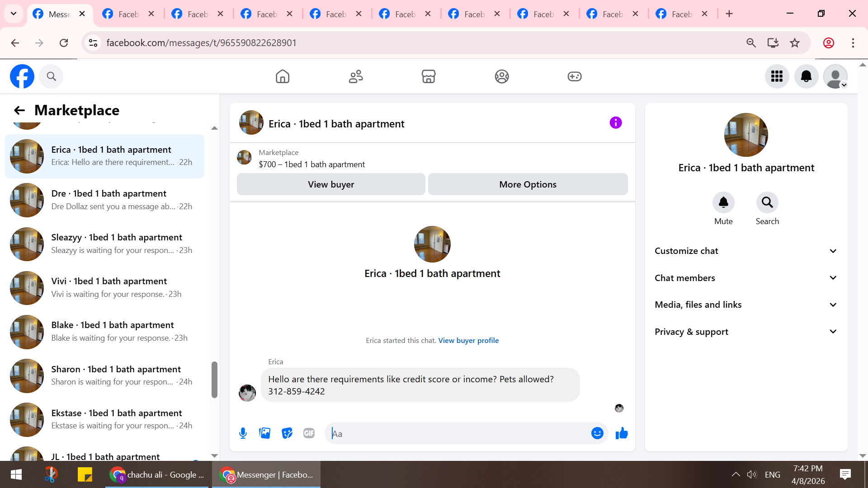Open the sticker picker icon

click(287, 433)
